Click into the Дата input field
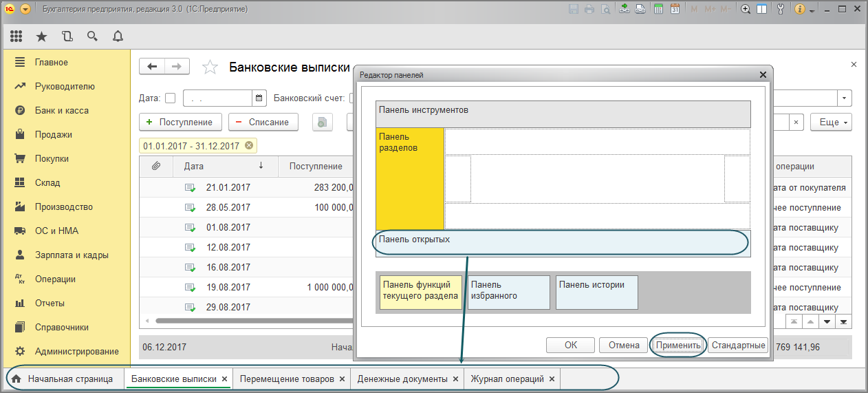 [217, 98]
